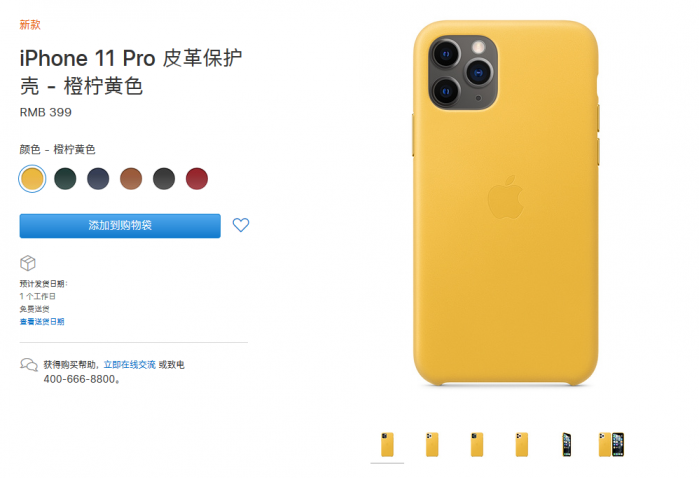Show the case and phone pair thumbnail
The height and width of the screenshot is (478, 700).
coord(611,445)
